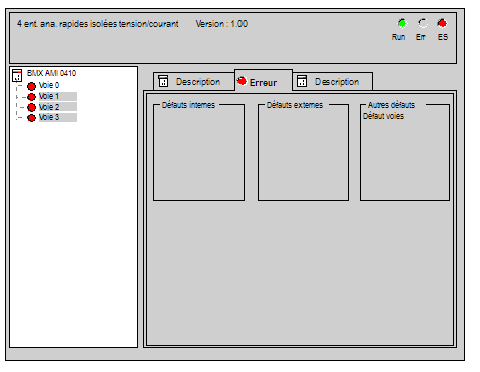480x372 pixels.
Task: Select Voie 2 in the tree
Action: pyautogui.click(x=58, y=107)
